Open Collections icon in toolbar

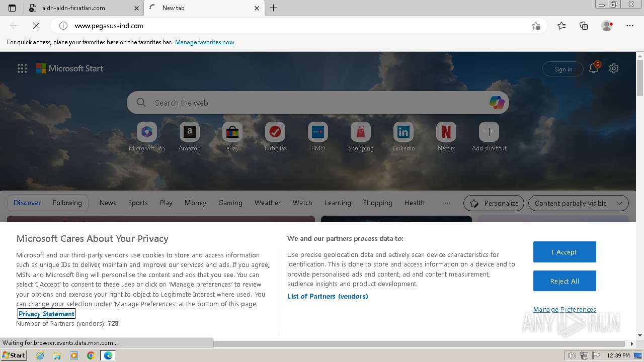(x=584, y=26)
